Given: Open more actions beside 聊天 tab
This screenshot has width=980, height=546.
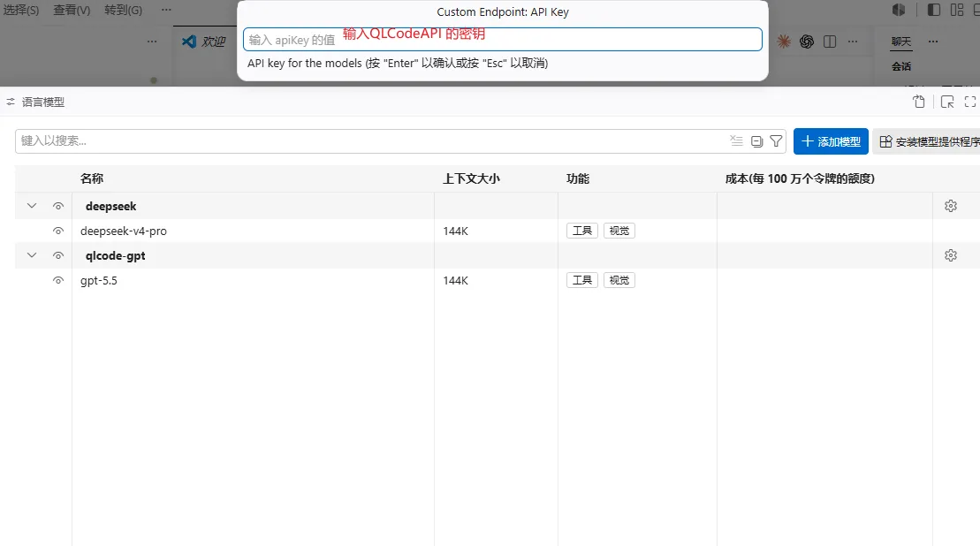Looking at the screenshot, I should tap(933, 42).
